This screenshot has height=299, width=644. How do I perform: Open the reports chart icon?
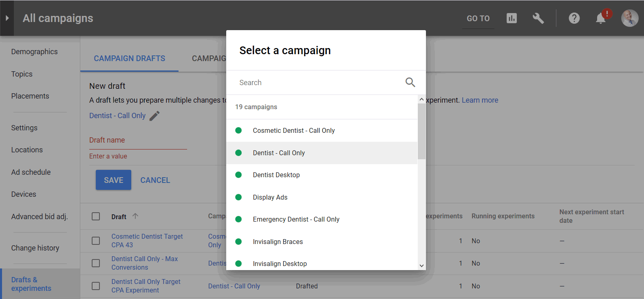(x=512, y=18)
